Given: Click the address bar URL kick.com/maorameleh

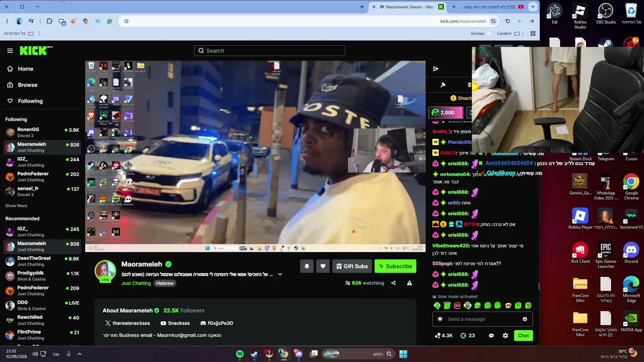Looking at the screenshot, I should (x=463, y=21).
